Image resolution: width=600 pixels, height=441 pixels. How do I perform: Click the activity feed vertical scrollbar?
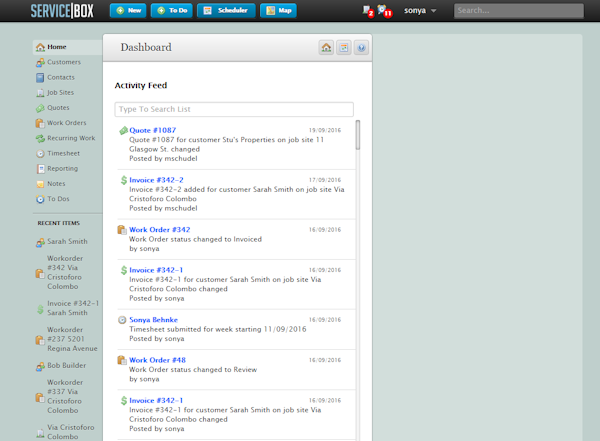(358, 135)
